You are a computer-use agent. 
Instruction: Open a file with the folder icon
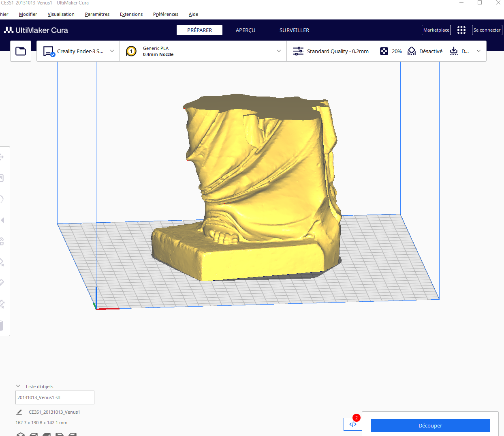pos(21,51)
